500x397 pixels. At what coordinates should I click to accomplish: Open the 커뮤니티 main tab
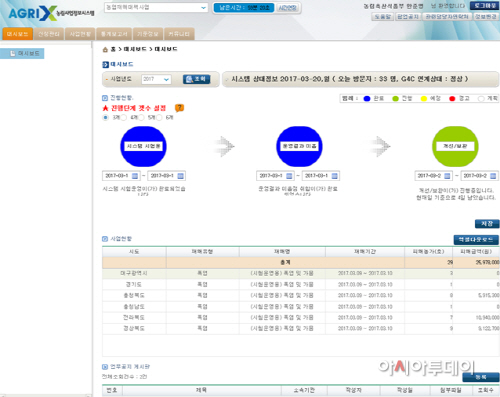coord(179,34)
